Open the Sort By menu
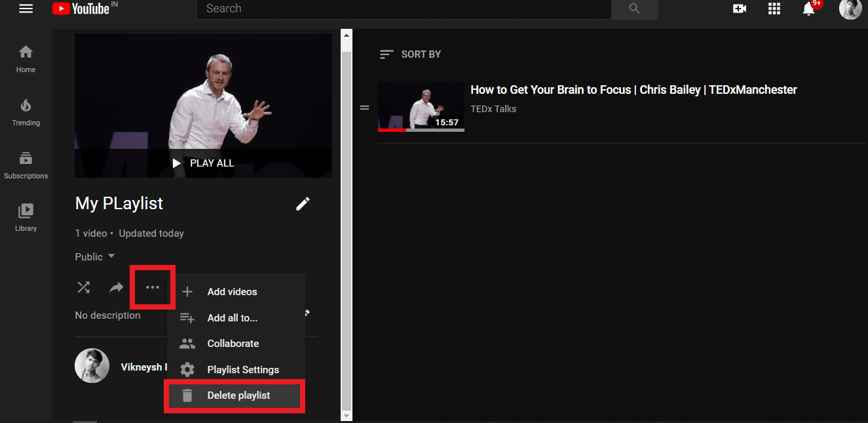 410,54
